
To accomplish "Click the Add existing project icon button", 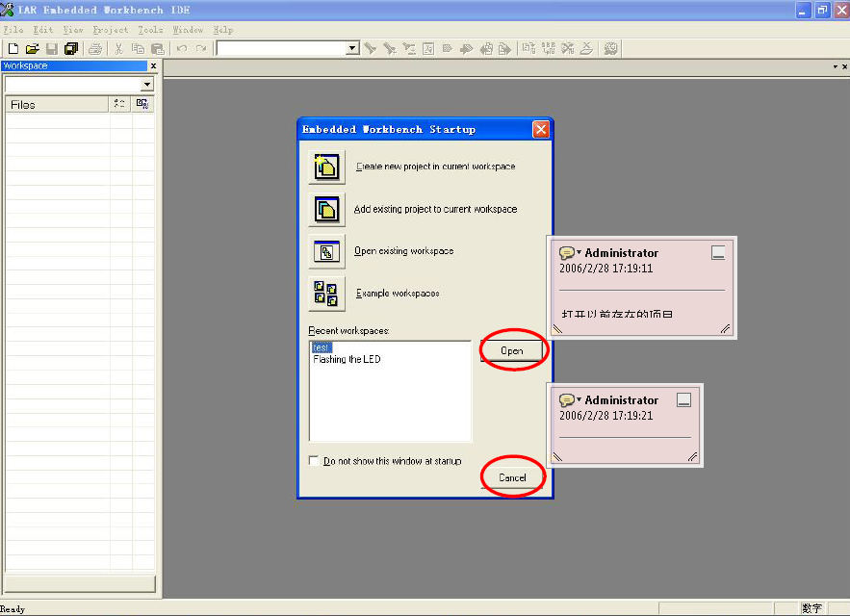I will pos(327,209).
